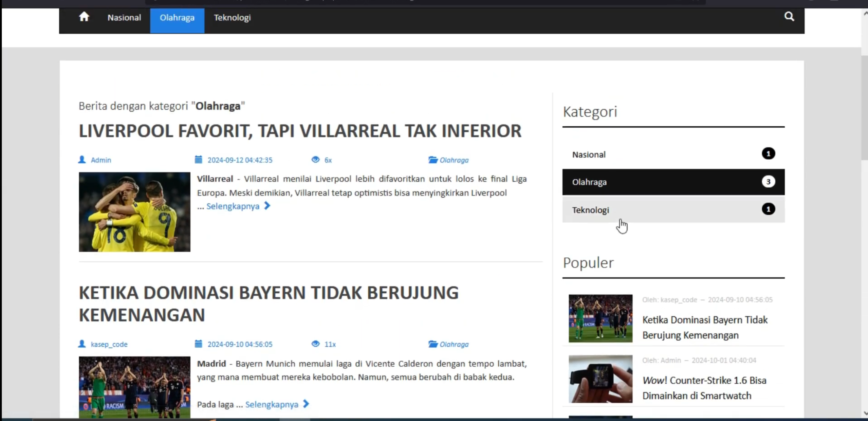The image size is (868, 421).
Task: Open popular post Ketika Dominasi Bayern title
Action: tap(705, 327)
